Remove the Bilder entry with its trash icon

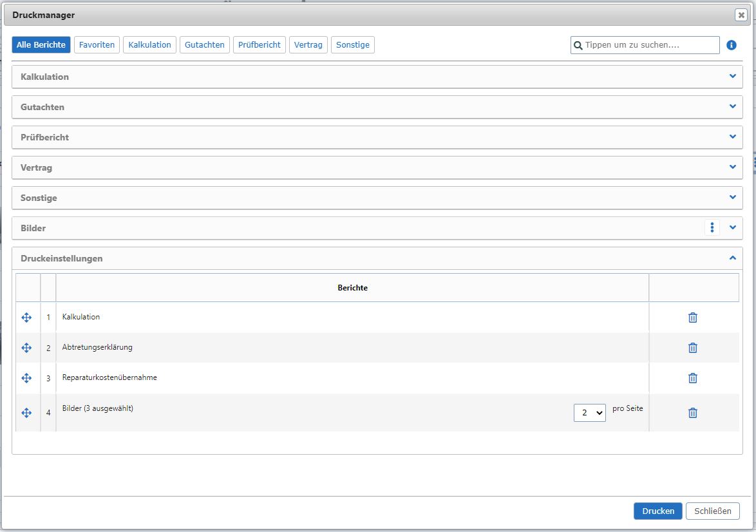pyautogui.click(x=692, y=413)
